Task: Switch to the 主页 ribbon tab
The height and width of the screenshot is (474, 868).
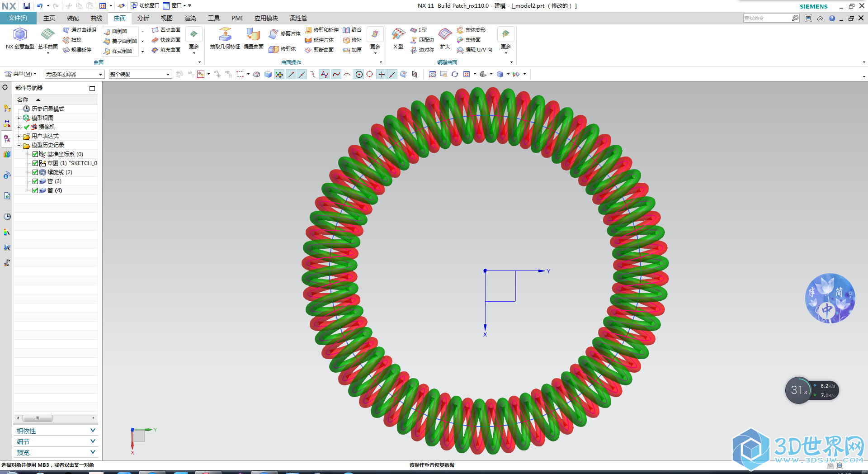Action: pyautogui.click(x=49, y=18)
